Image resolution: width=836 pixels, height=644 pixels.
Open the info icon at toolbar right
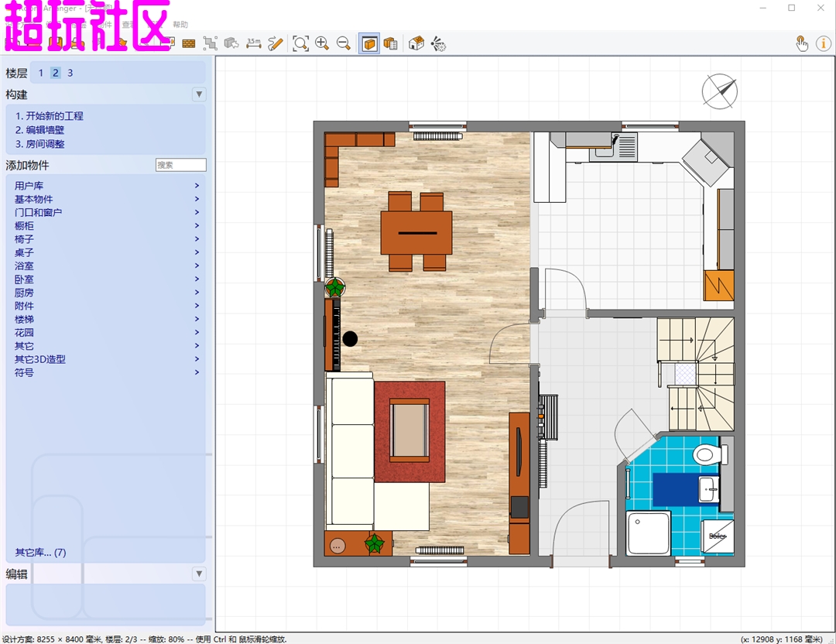pos(823,43)
